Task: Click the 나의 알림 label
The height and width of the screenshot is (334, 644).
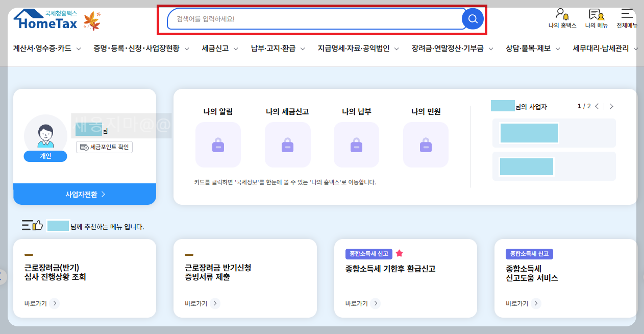Action: (x=218, y=111)
